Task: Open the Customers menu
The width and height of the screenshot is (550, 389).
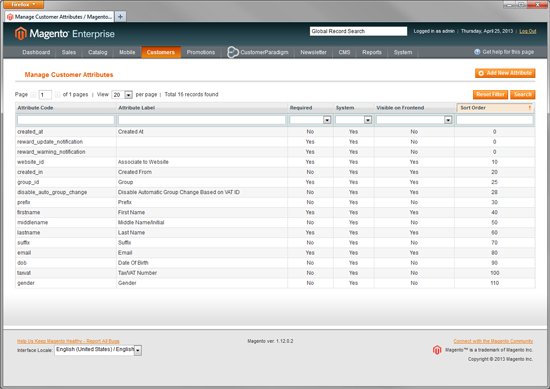Action: [161, 52]
